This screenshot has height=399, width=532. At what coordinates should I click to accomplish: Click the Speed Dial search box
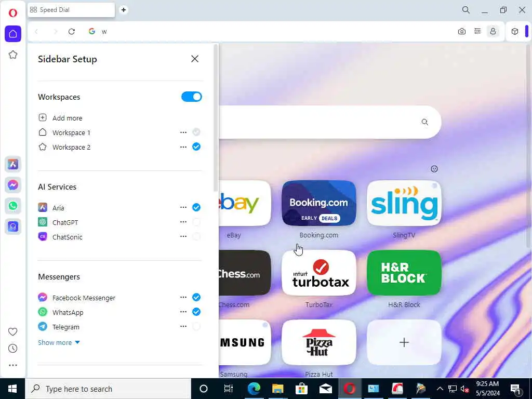[330, 122]
